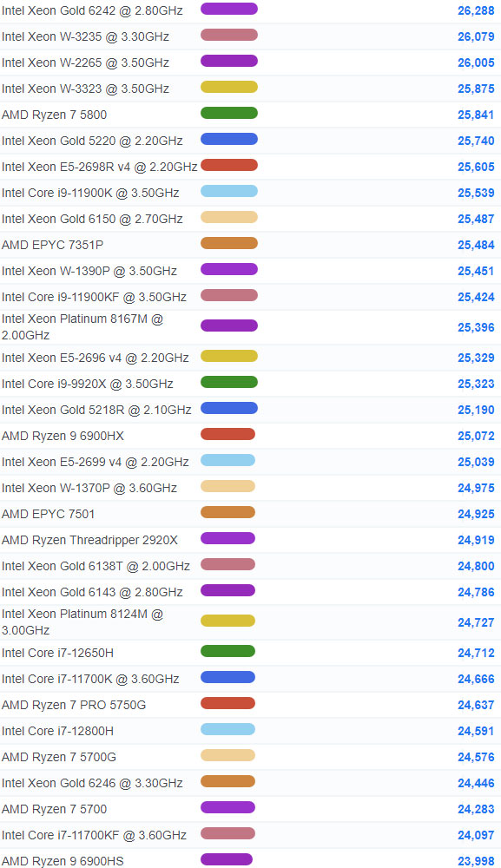
Task: Select Intel Xeon E5-2698R v4 @ 2.20GHz
Action: tap(100, 167)
